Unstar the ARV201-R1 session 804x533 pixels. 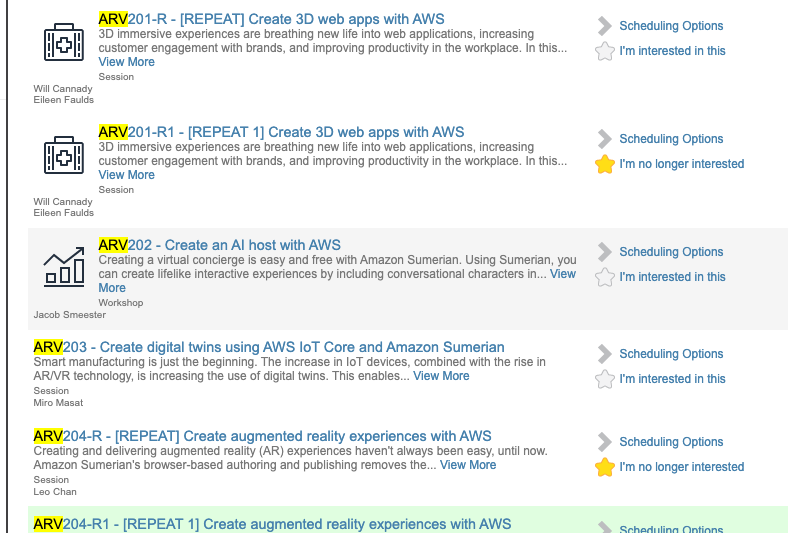tap(605, 164)
